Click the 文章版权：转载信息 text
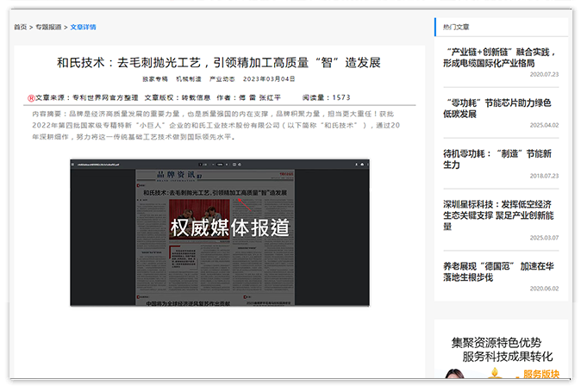 point(177,97)
